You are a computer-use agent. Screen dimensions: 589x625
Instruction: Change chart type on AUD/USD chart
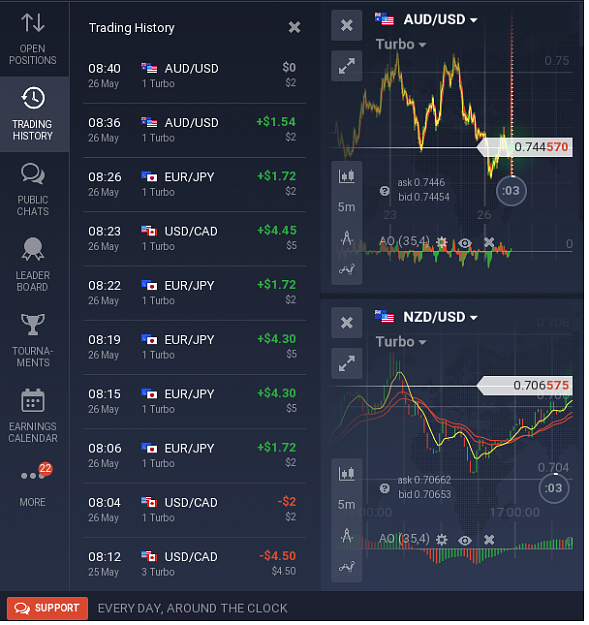click(348, 177)
